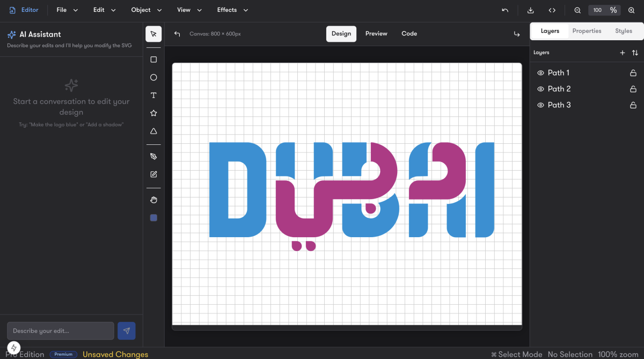
Task: Pick the Star shape tool
Action: pos(153,113)
